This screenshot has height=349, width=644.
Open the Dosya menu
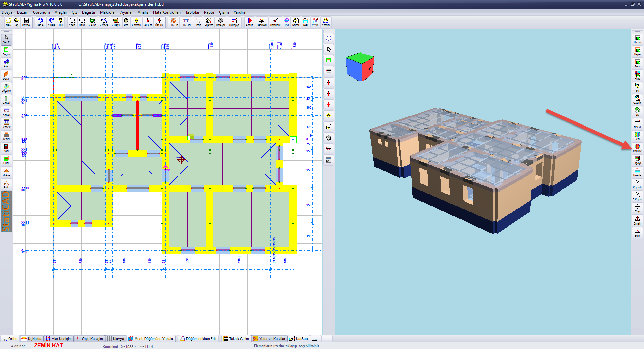coord(7,12)
